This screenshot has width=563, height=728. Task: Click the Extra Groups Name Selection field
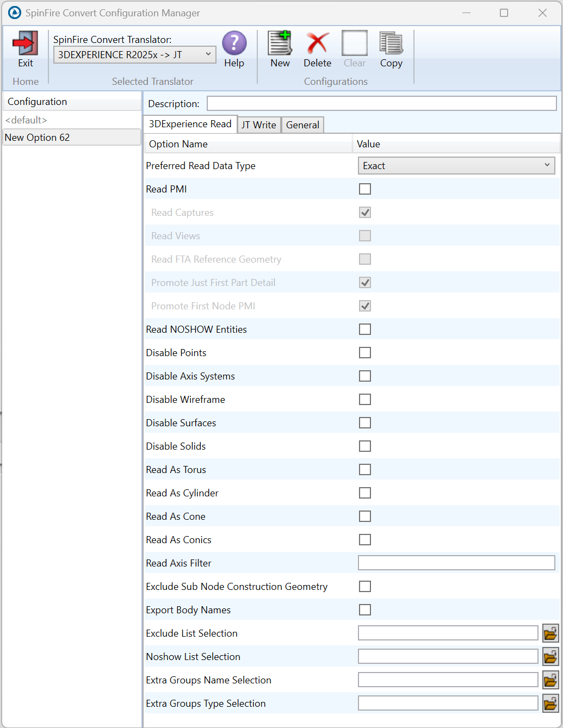pyautogui.click(x=448, y=680)
